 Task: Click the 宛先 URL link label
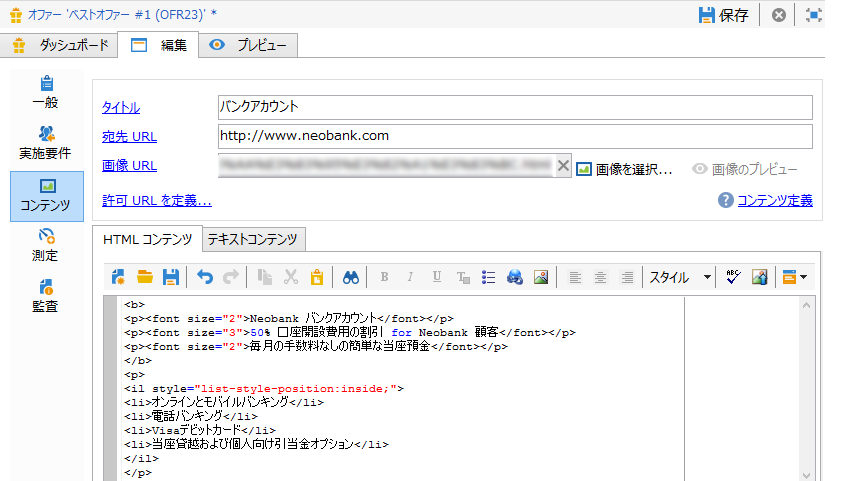pos(129,136)
